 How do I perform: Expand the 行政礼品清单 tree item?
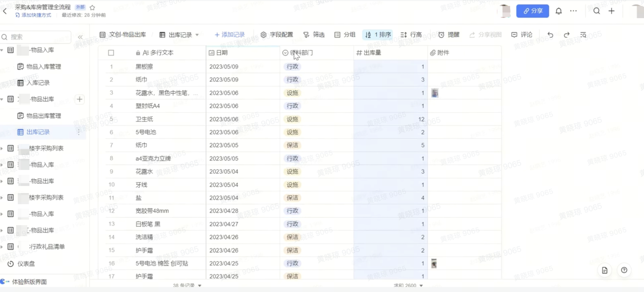[x=2, y=247]
